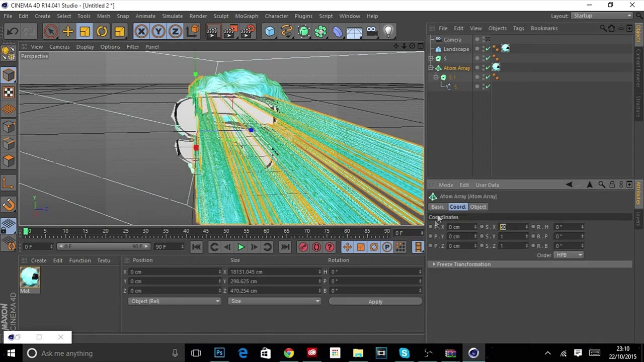Switch to Basic attributes tab
The width and height of the screenshot is (644, 362).
[437, 207]
